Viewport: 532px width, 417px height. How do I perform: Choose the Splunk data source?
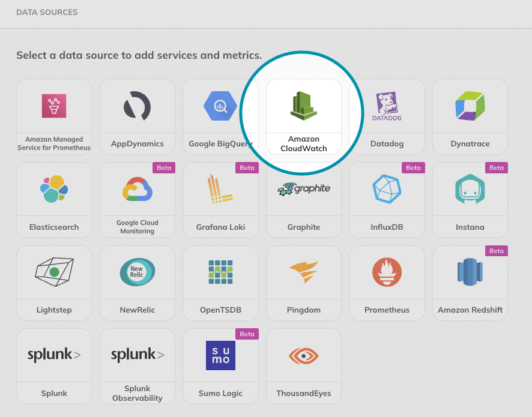click(53, 366)
